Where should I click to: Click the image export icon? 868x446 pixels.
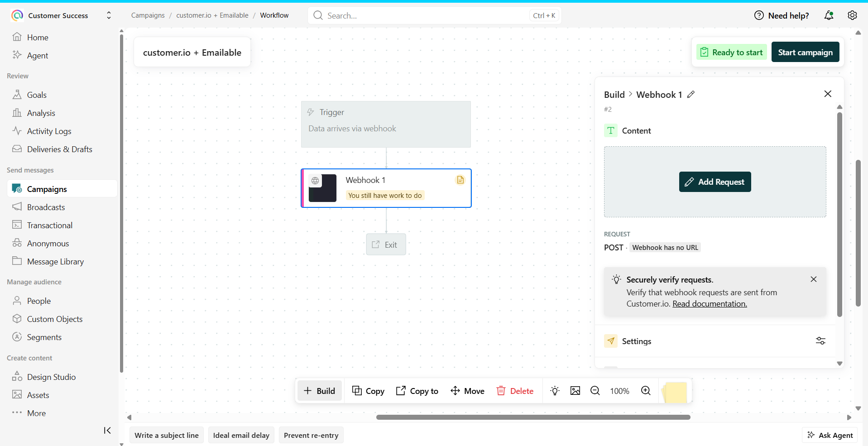[575, 391]
